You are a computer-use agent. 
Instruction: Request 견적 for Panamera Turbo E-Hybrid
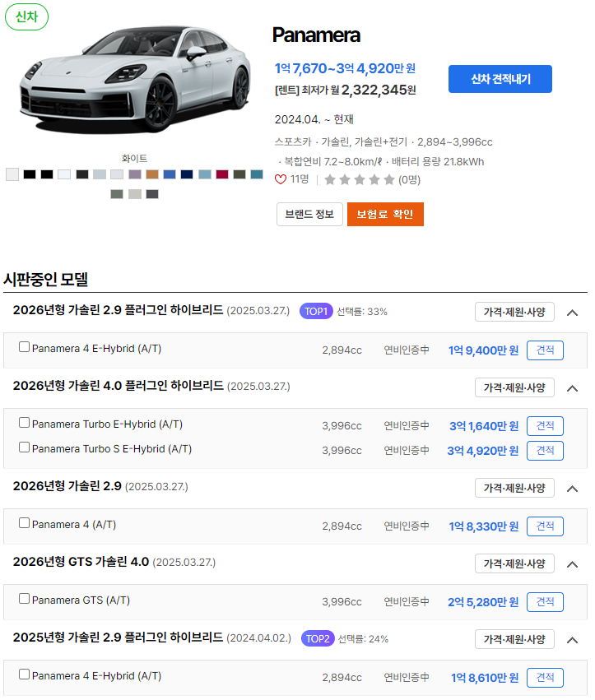pos(545,426)
